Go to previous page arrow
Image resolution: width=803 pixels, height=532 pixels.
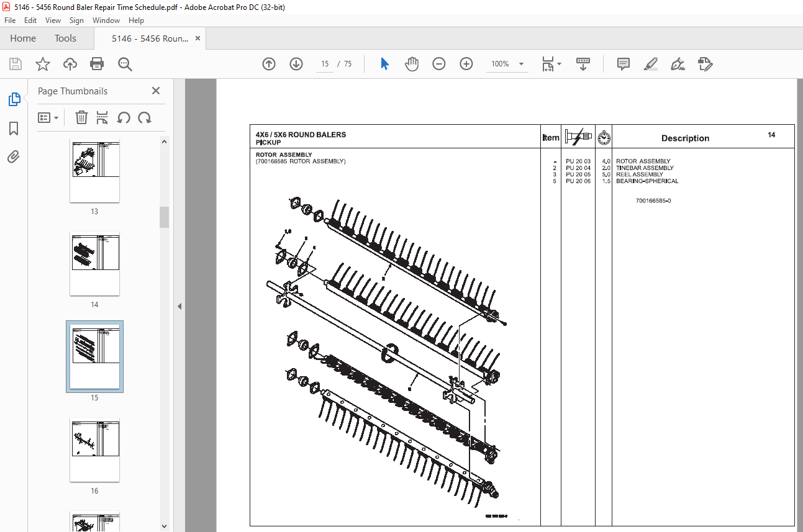click(269, 64)
